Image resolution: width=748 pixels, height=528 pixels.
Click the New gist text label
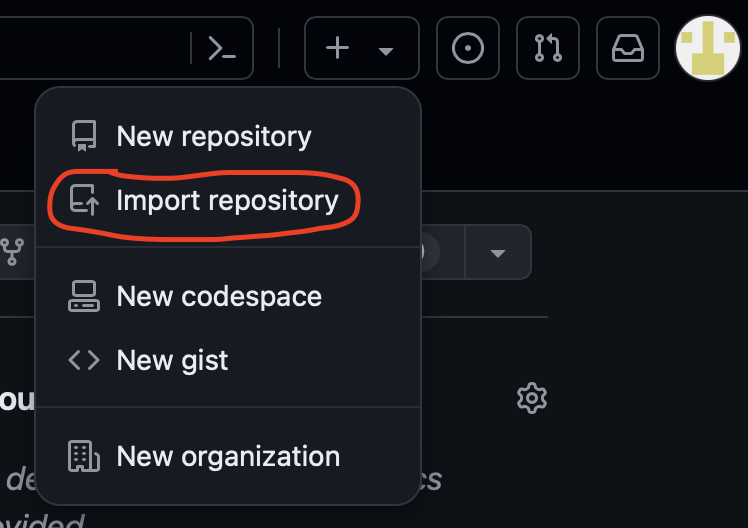[x=172, y=360]
